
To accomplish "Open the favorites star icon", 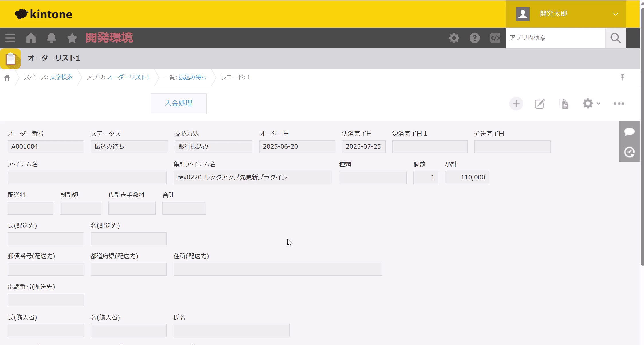I will tap(72, 38).
